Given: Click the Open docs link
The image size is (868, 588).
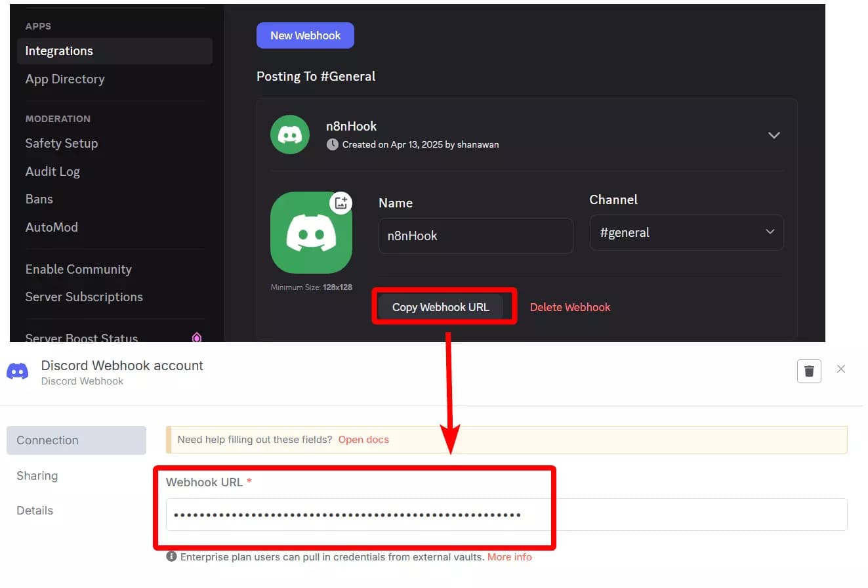Looking at the screenshot, I should [363, 440].
